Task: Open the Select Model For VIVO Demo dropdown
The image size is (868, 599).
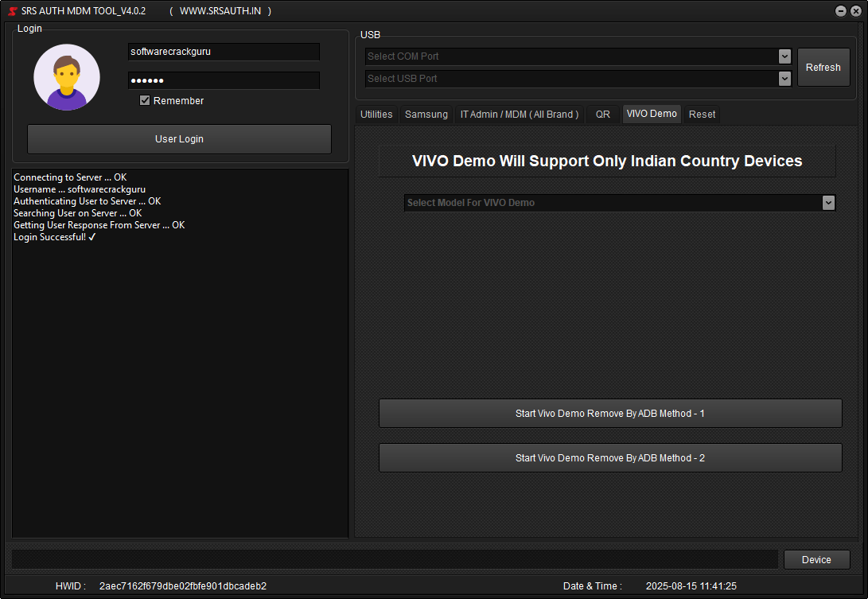Action: coord(613,203)
